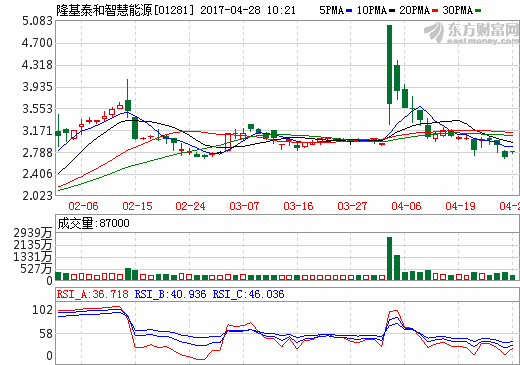Click the red swatch beside 20PMA
520x365 pixels.
(x=435, y=11)
